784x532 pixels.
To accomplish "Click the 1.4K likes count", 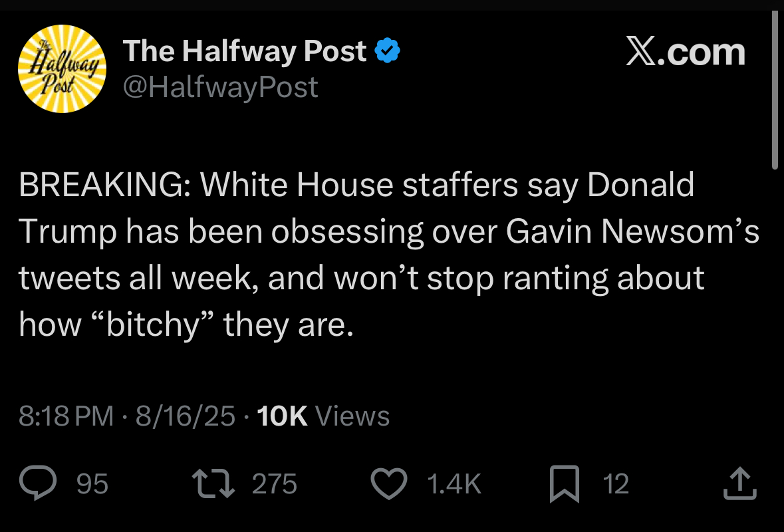I will coord(454,484).
